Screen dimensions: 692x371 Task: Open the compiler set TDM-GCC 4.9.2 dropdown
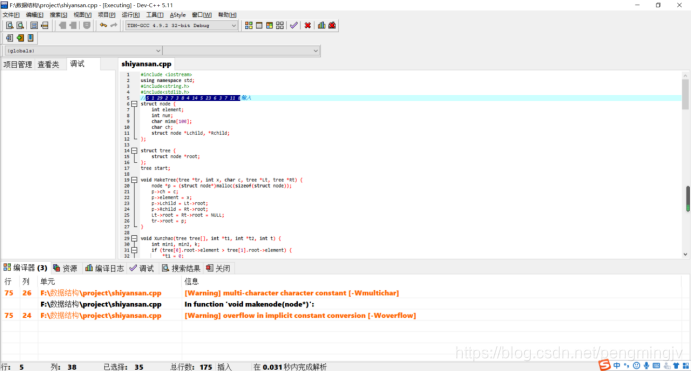point(182,26)
